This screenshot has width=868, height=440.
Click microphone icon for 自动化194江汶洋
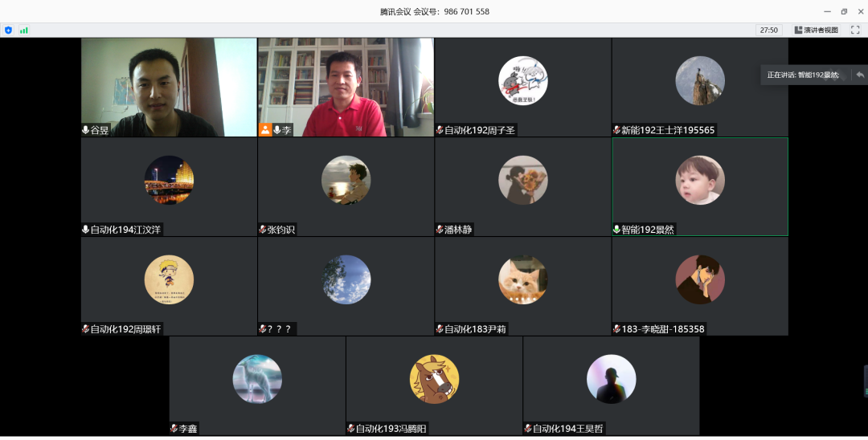(x=85, y=229)
